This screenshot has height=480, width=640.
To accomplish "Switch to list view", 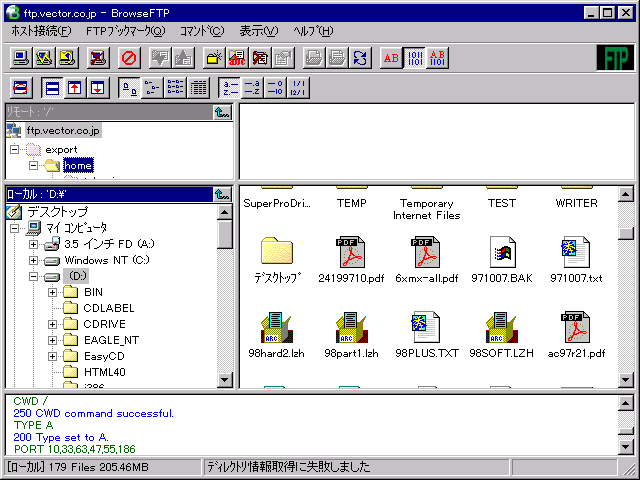I will pyautogui.click(x=176, y=88).
